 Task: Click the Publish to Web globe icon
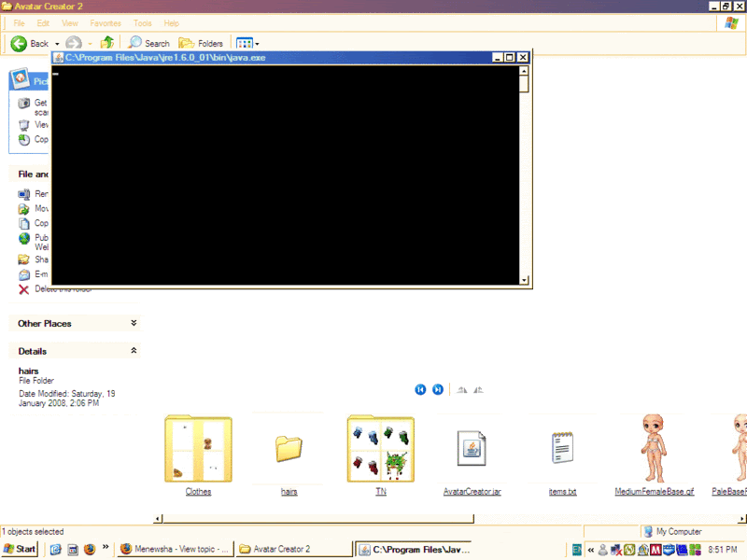coord(24,238)
